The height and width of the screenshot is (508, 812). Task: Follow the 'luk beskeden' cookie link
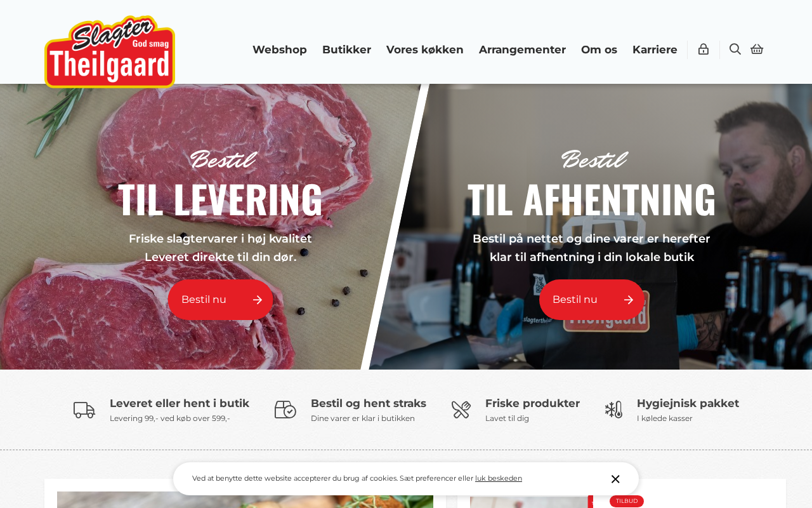click(x=499, y=478)
